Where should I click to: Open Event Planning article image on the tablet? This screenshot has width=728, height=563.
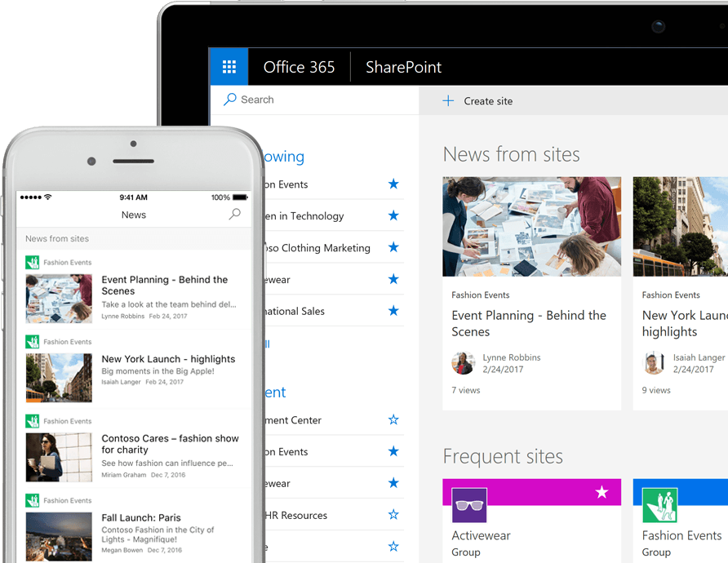coord(531,227)
